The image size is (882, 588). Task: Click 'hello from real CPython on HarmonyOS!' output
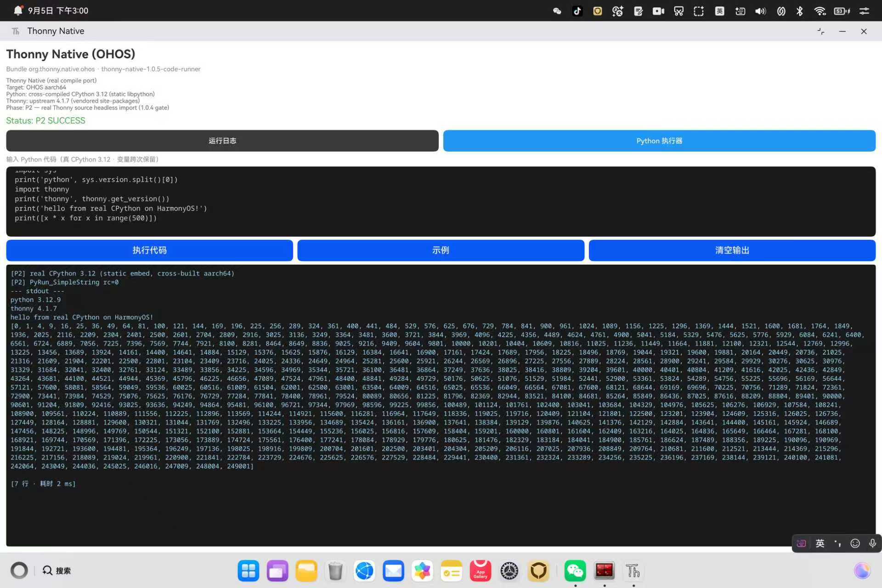click(x=82, y=317)
